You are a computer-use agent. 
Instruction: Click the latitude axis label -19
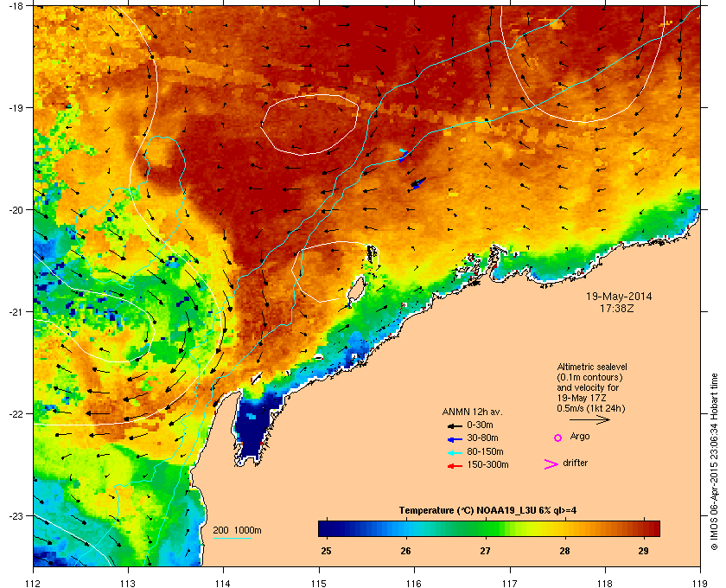(x=16, y=107)
